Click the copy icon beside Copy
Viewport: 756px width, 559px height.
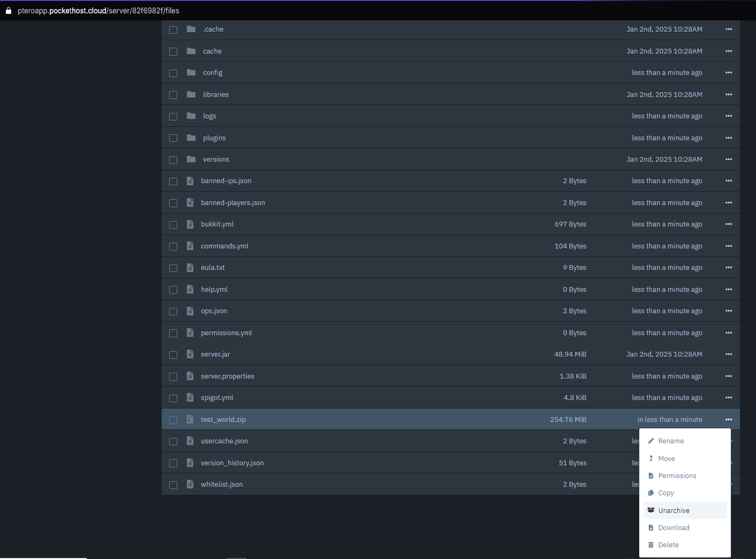(x=651, y=493)
